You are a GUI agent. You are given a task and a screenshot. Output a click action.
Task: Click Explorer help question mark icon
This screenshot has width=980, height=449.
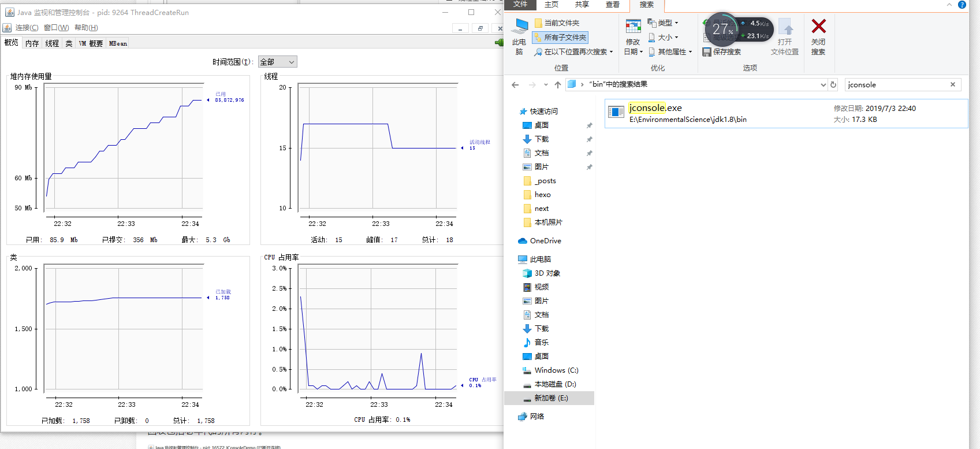point(962,5)
